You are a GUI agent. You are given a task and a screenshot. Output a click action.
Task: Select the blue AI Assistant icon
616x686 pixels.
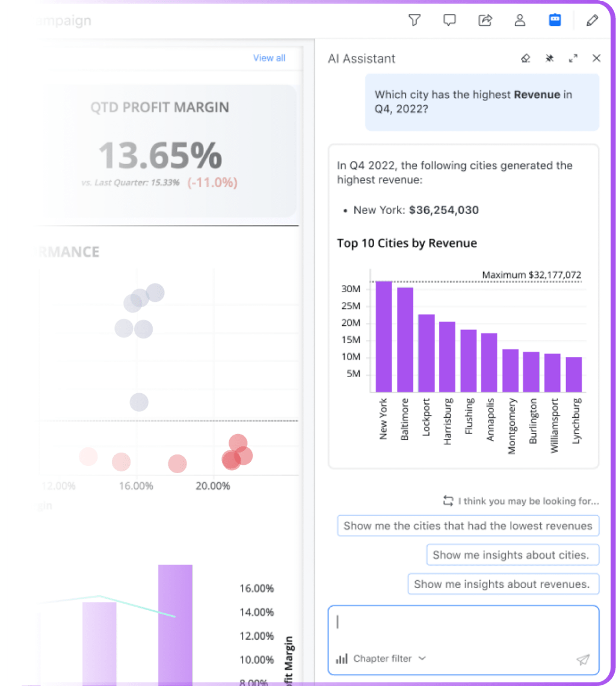(x=555, y=20)
